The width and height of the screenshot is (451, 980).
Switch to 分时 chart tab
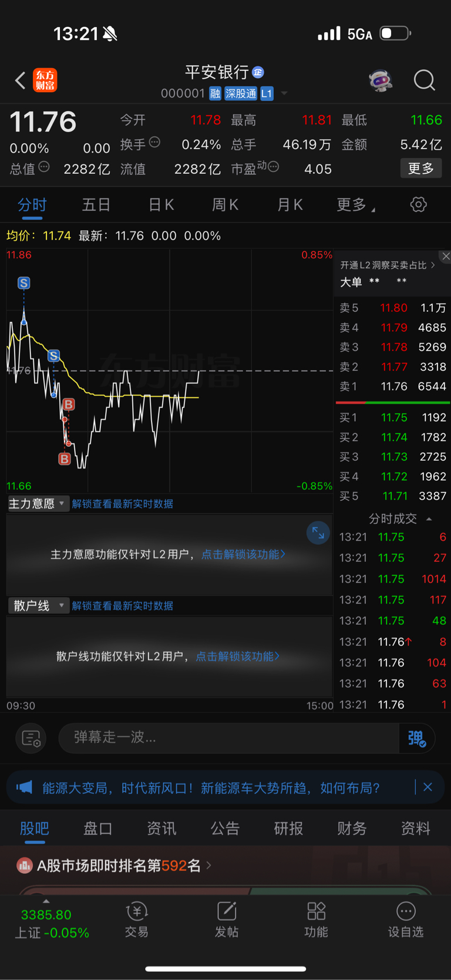(x=32, y=204)
